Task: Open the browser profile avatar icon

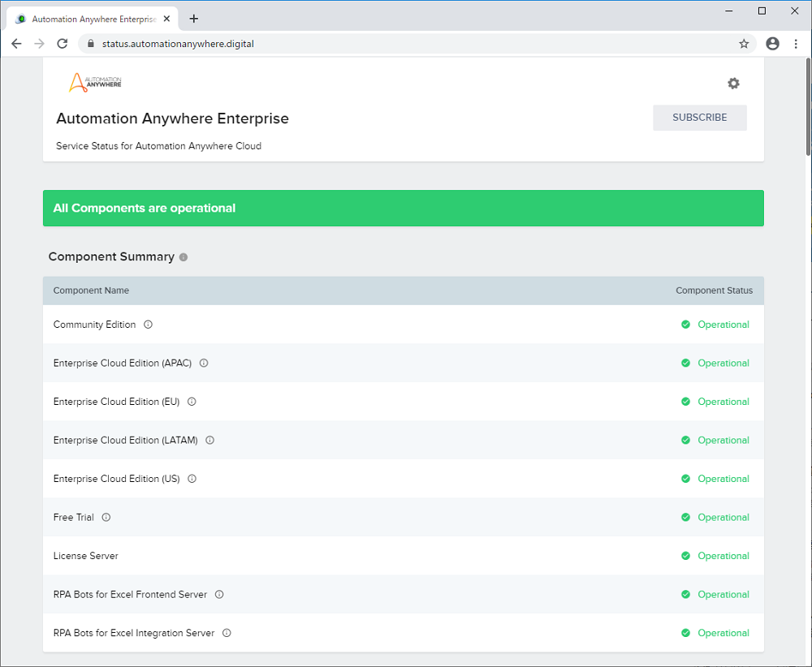Action: tap(773, 44)
